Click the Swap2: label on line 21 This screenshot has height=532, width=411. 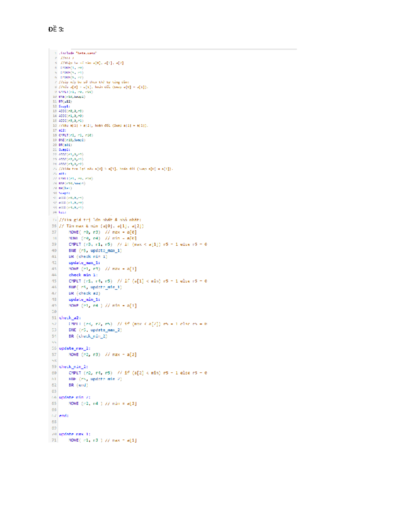[x=64, y=150]
